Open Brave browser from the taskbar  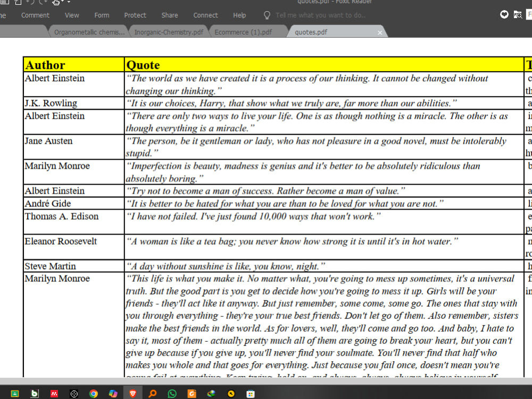click(x=133, y=394)
